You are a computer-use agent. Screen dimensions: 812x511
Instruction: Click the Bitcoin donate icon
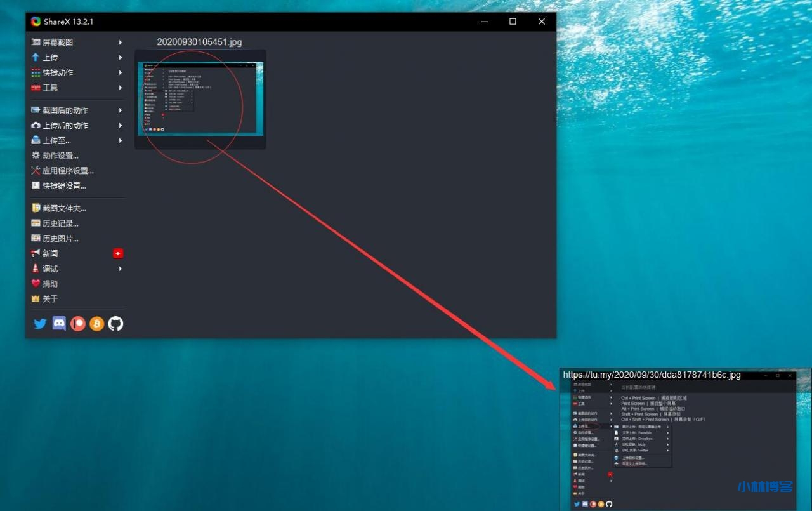(x=96, y=324)
